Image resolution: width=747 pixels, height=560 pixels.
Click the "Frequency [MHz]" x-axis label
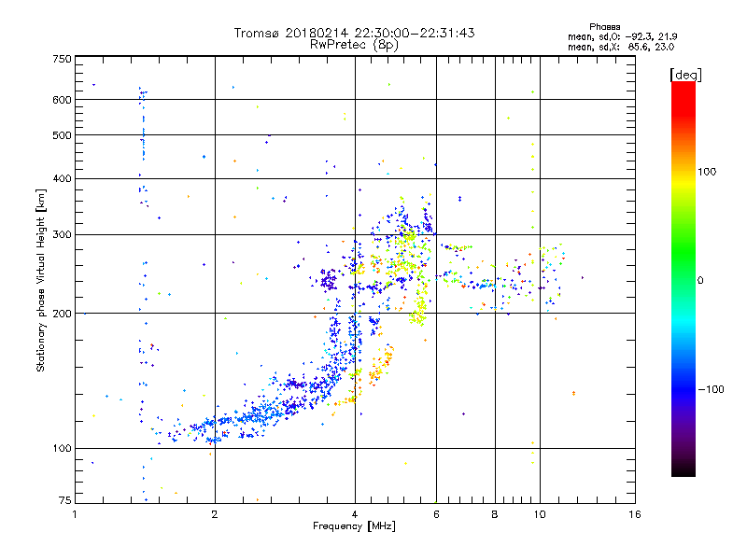pos(354,526)
